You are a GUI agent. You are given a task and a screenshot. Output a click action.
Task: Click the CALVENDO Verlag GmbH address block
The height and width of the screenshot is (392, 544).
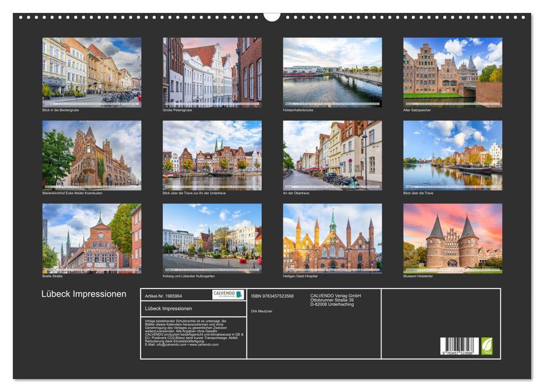[335, 300]
